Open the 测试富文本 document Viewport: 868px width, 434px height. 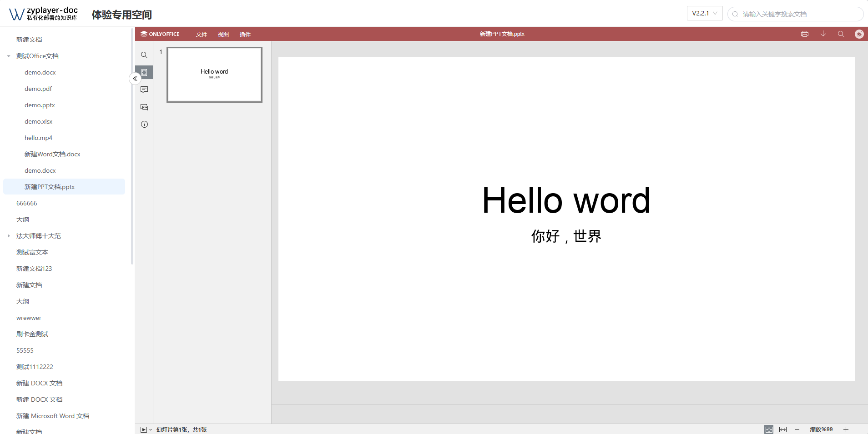32,252
